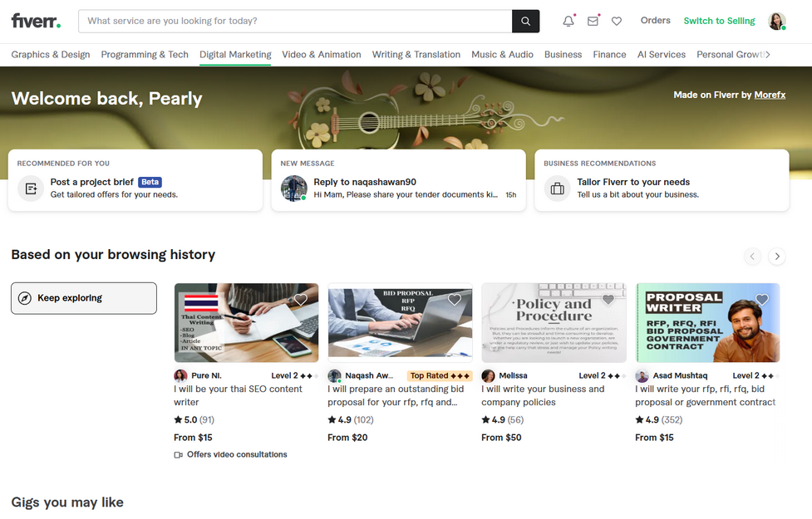Click the project brief document icon
Image resolution: width=812 pixels, height=519 pixels.
pyautogui.click(x=31, y=189)
